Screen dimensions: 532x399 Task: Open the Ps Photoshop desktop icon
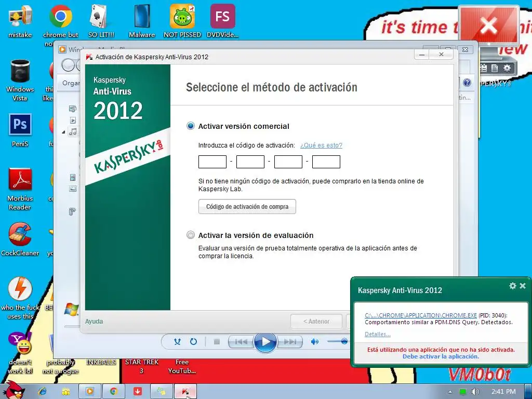20,130
